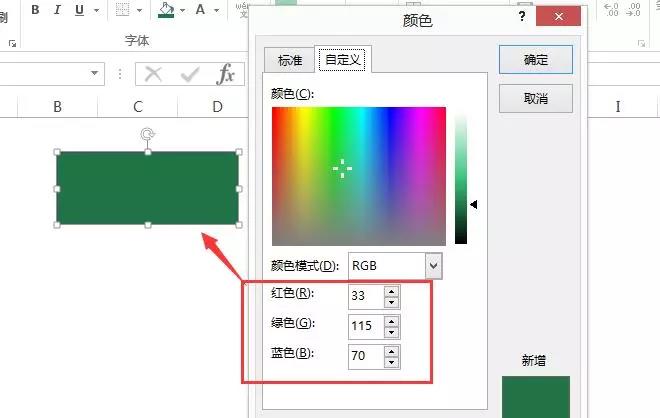The height and width of the screenshot is (418, 660).
Task: Click the dialog help question mark
Action: (522, 16)
